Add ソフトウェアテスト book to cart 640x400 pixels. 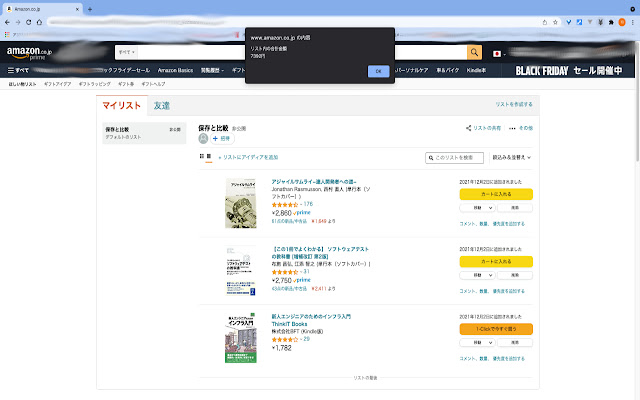[x=496, y=262]
